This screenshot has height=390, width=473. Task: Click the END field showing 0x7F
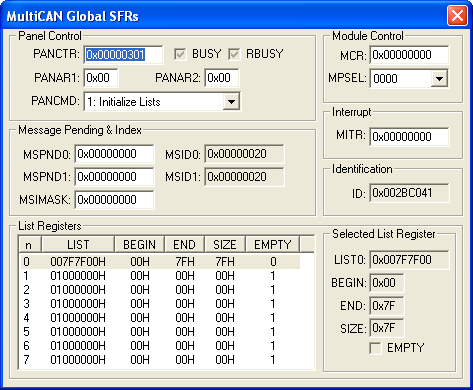387,306
